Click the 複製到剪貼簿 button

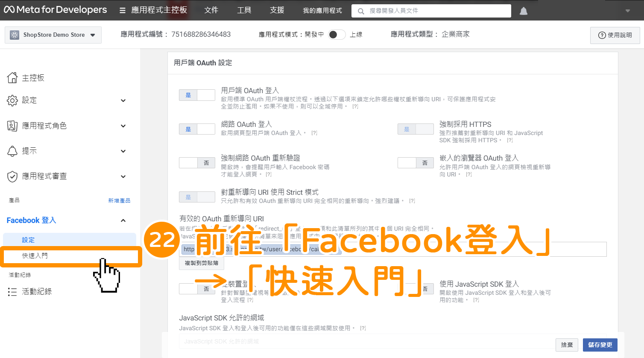click(202, 263)
